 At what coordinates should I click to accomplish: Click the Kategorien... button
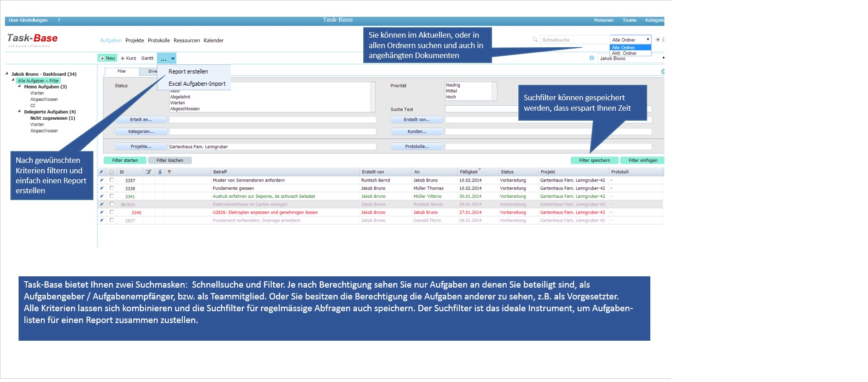[x=141, y=132]
